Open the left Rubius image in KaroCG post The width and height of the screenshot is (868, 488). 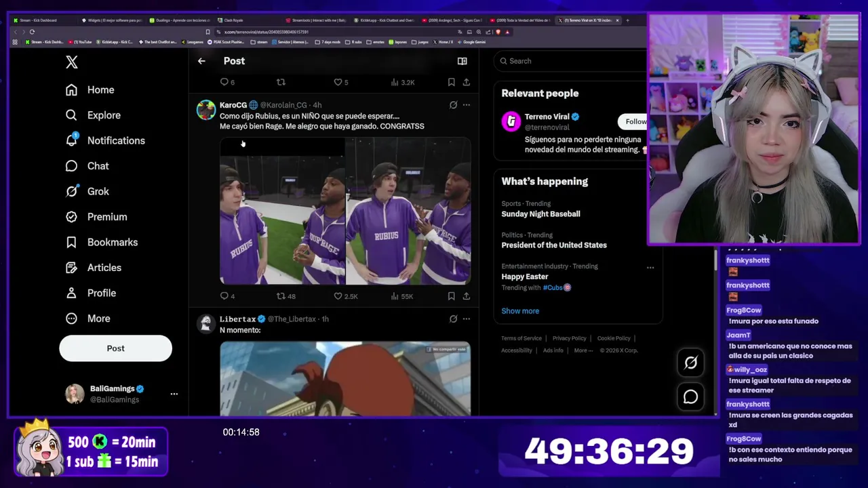tap(282, 211)
